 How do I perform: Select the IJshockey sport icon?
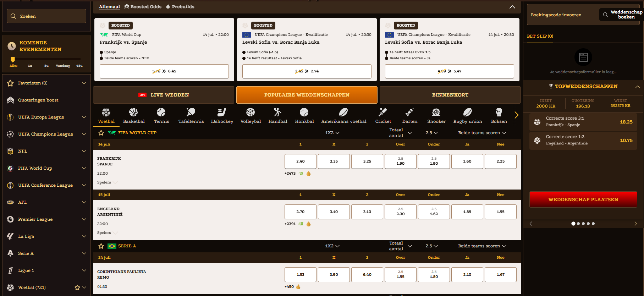point(222,112)
